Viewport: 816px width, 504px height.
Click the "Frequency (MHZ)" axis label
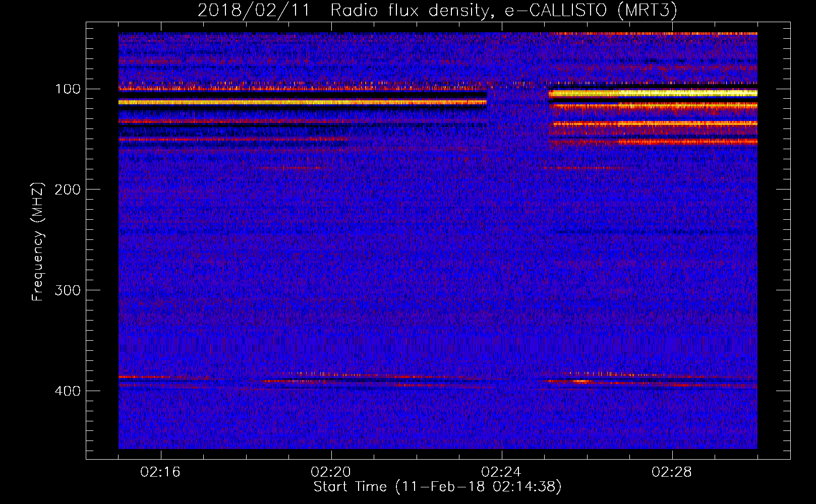coord(38,242)
